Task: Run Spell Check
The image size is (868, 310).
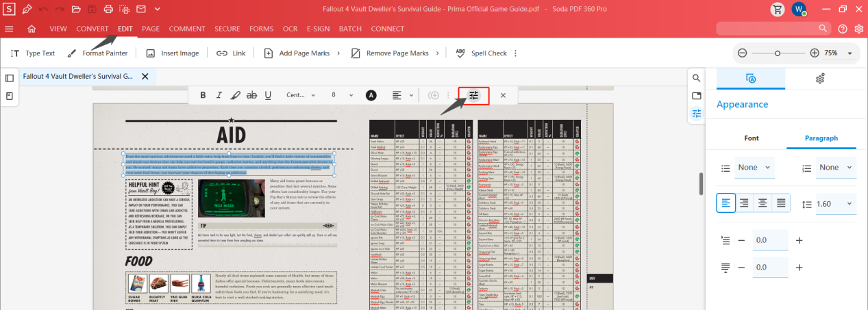Action: point(481,53)
